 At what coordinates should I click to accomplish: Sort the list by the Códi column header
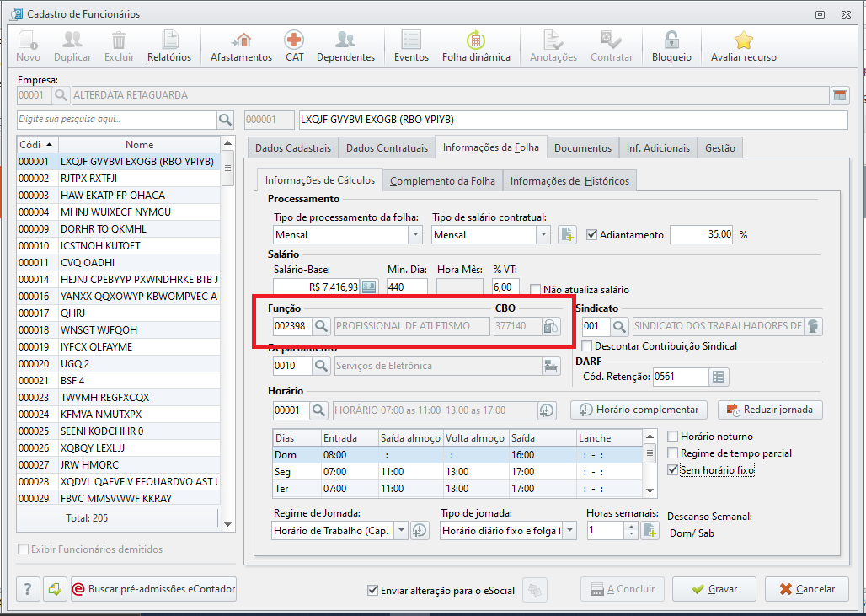(38, 145)
